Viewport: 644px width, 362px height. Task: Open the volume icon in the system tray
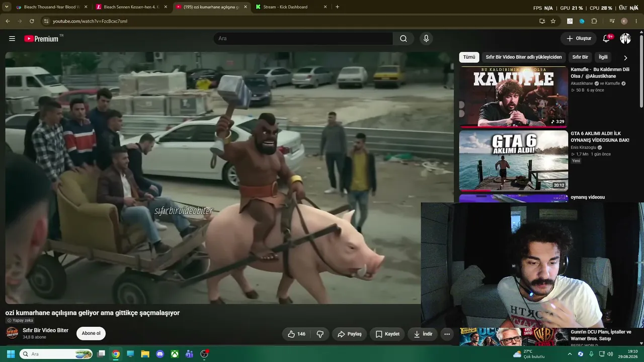coord(610,354)
